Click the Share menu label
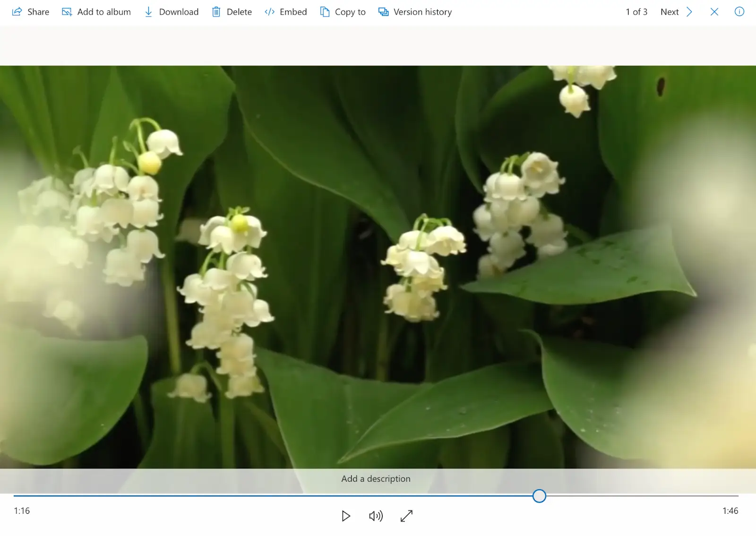The image size is (756, 536). (38, 12)
